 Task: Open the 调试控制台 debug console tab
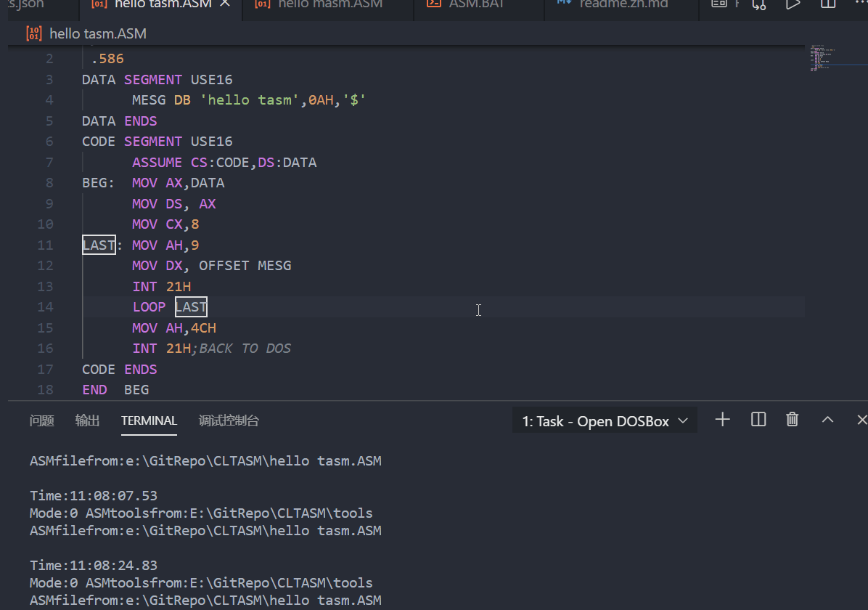tap(229, 421)
